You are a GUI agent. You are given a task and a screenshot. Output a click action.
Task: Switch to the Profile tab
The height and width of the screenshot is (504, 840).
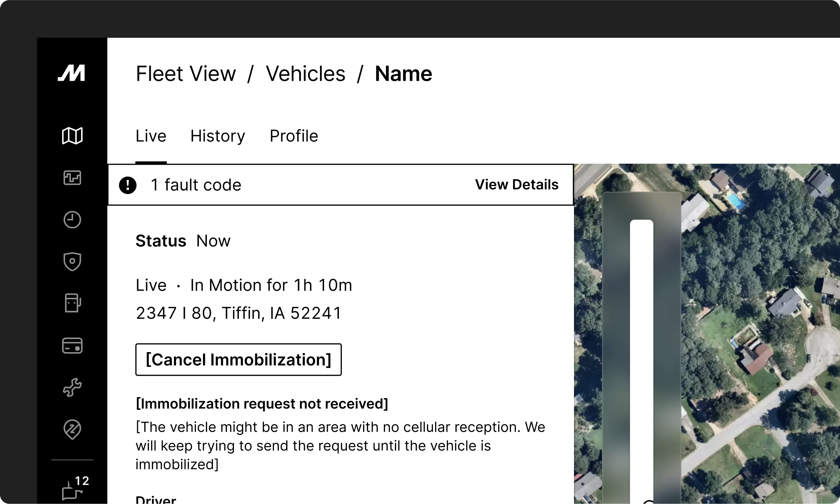pyautogui.click(x=294, y=136)
